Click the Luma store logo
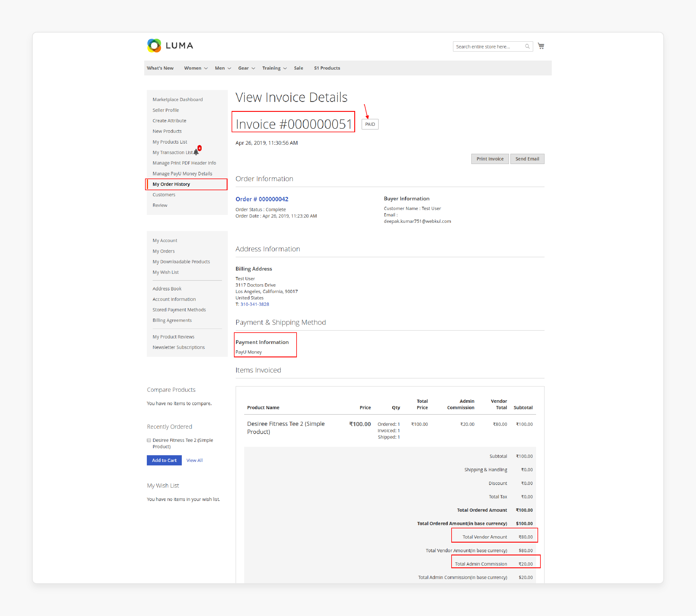This screenshot has width=696, height=616. coord(170,45)
